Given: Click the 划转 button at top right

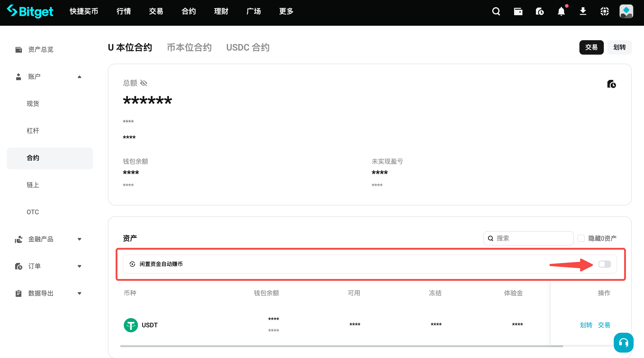Looking at the screenshot, I should point(620,47).
